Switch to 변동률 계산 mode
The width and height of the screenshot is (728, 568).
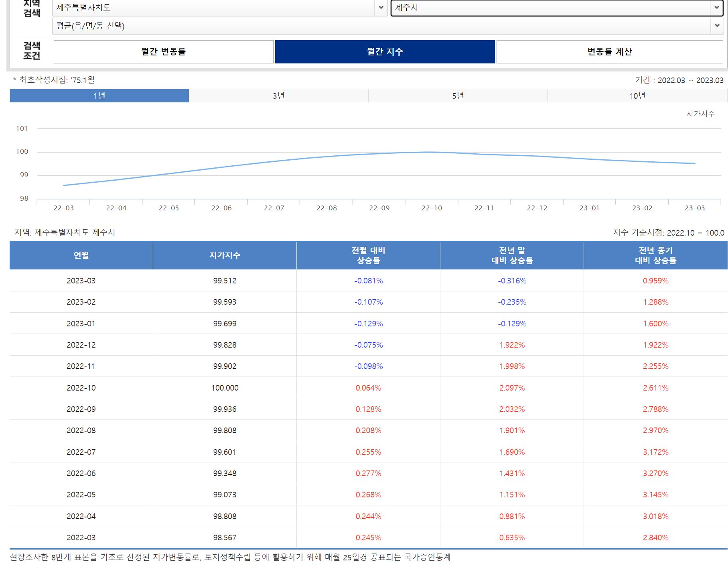[x=608, y=52]
